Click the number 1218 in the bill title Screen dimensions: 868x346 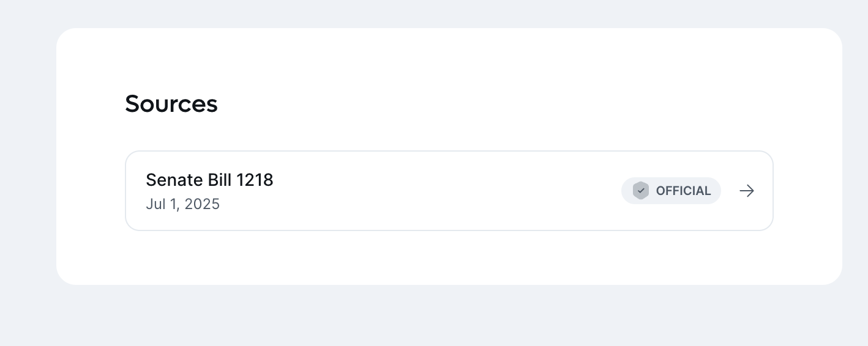pos(255,180)
